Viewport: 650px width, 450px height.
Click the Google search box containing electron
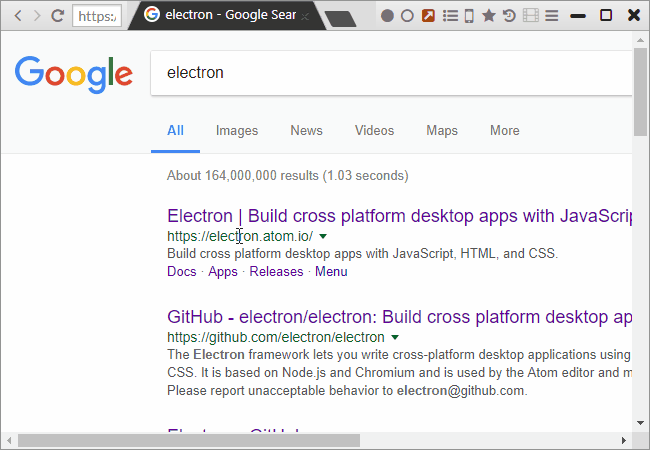point(390,73)
